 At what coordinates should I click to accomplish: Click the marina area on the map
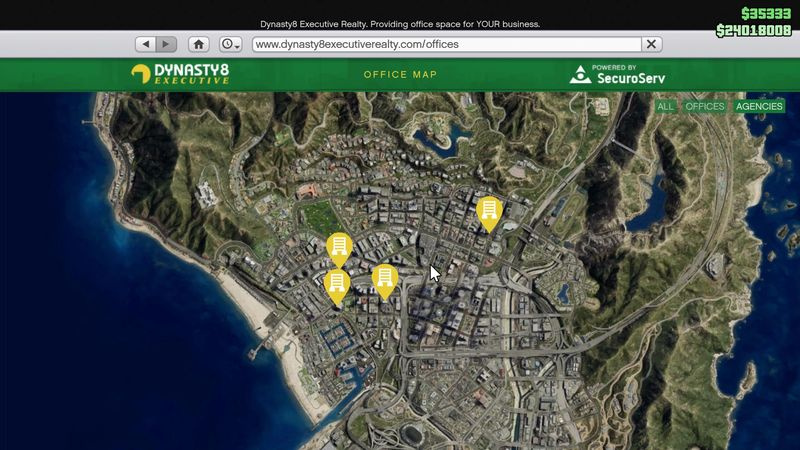338,340
